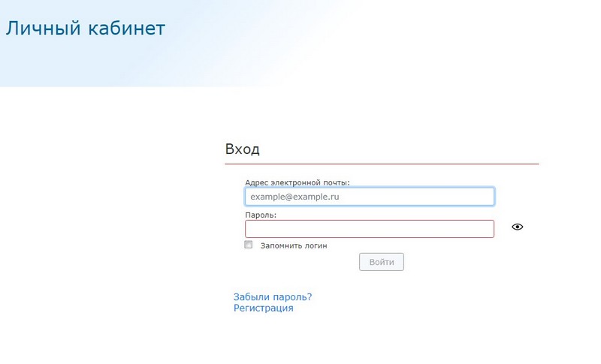
Task: Submit the login form with Войти
Action: (382, 262)
